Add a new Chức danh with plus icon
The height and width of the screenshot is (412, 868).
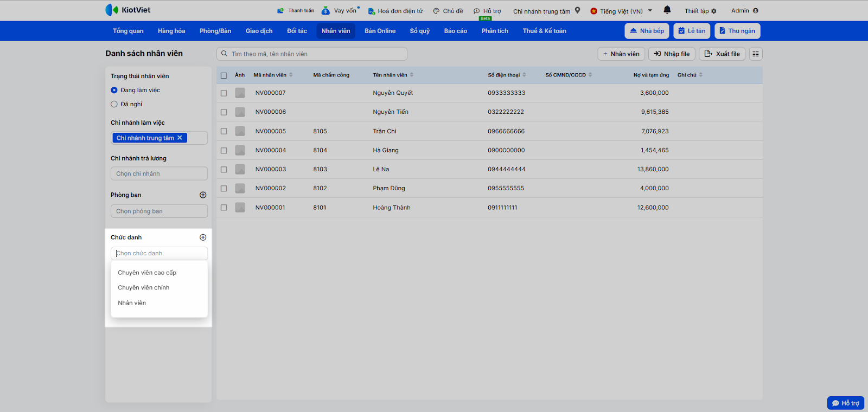point(203,237)
